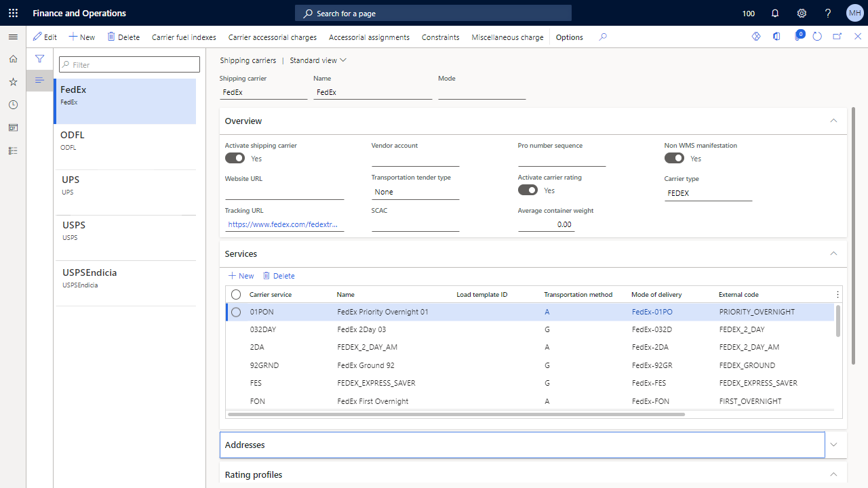Click the Services grid vertical scrollbar

[838, 321]
